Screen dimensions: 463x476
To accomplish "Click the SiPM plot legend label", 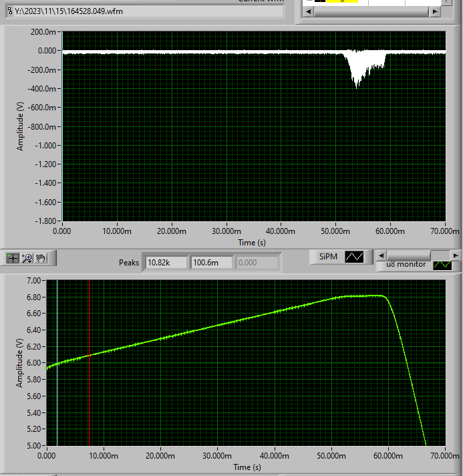I will coord(328,257).
